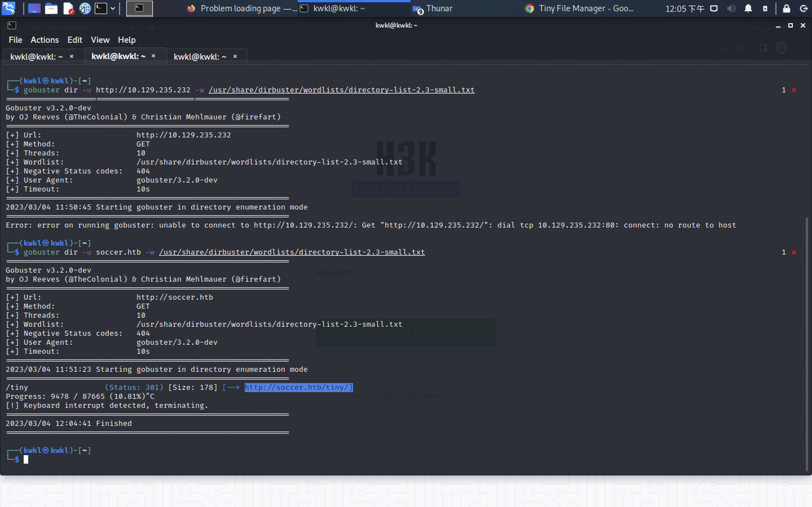This screenshot has height=507, width=812.
Task: Click the highlighted soccer.htb/tiny URL
Action: pos(298,387)
